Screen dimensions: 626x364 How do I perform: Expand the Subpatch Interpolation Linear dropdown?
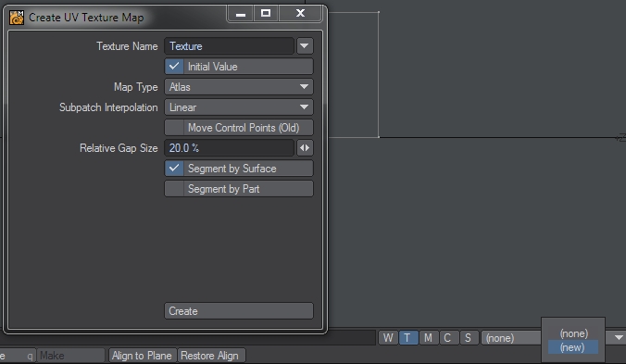pyautogui.click(x=239, y=107)
